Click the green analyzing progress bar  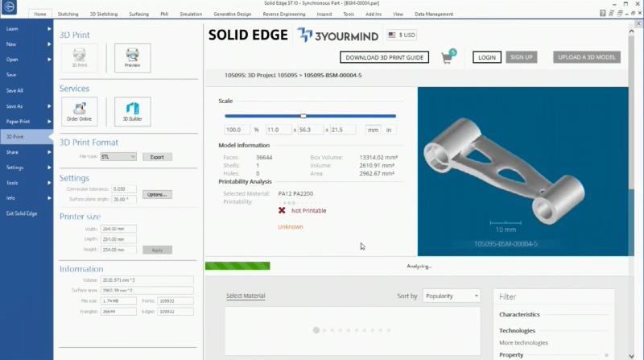(x=237, y=266)
